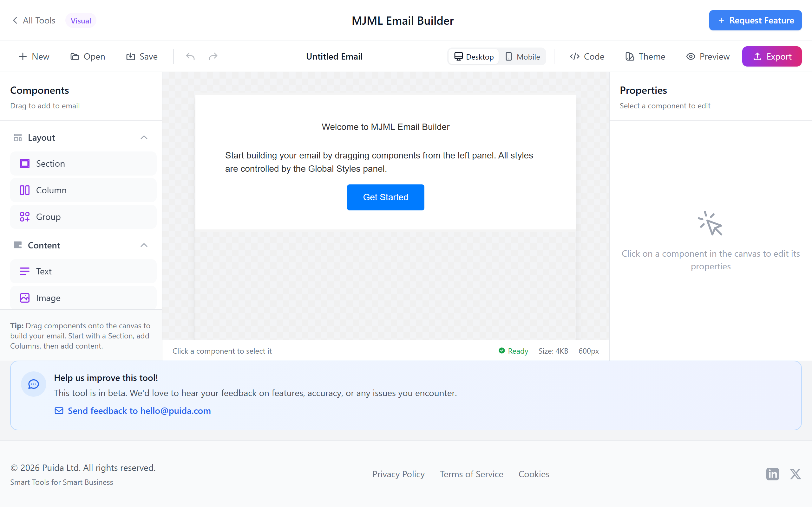
Task: Open the Code view
Action: pyautogui.click(x=586, y=56)
